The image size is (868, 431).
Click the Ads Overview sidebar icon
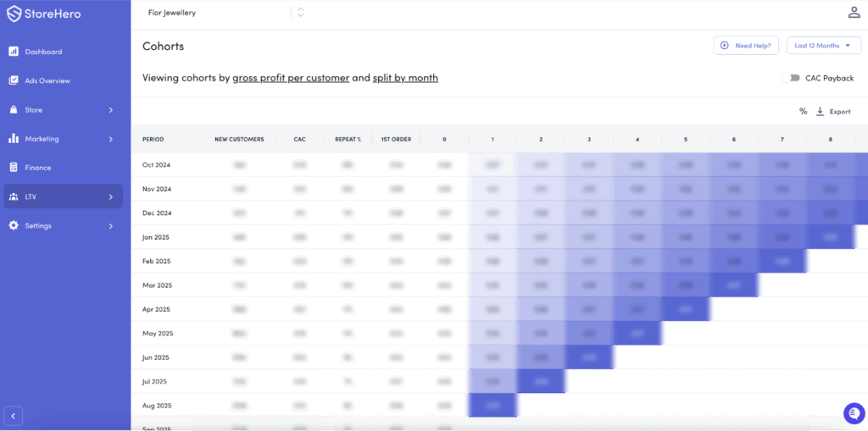(x=14, y=80)
